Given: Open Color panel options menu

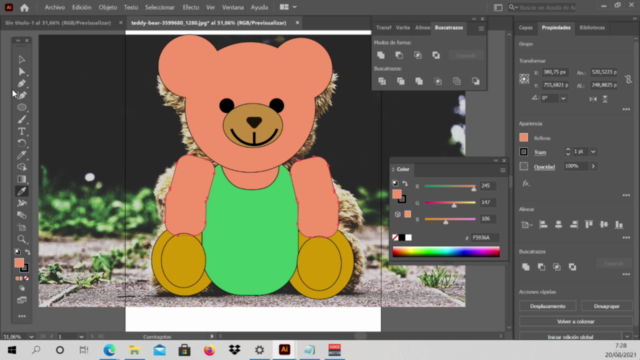Looking at the screenshot, I should [x=503, y=170].
